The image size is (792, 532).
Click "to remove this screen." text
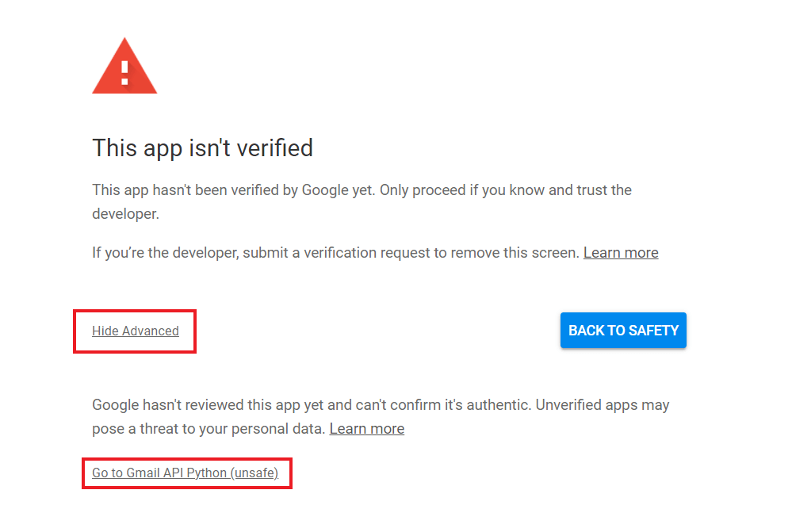pyautogui.click(x=504, y=253)
